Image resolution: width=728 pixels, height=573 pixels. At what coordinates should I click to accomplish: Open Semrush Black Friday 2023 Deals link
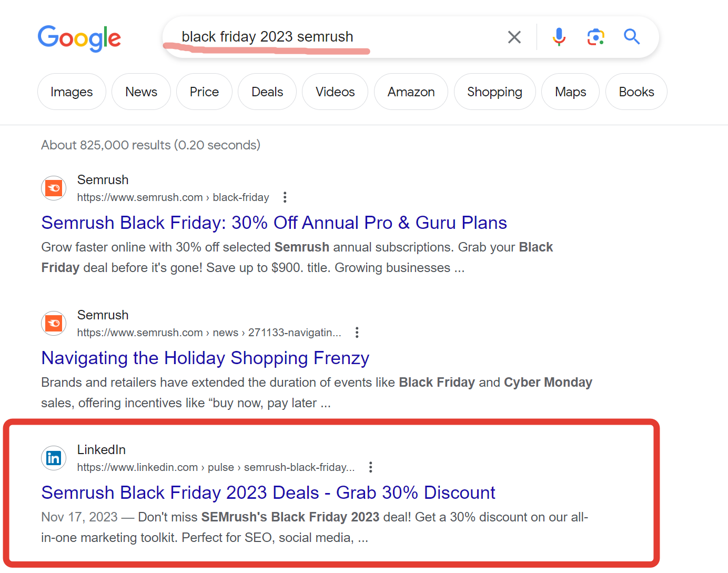tap(268, 493)
